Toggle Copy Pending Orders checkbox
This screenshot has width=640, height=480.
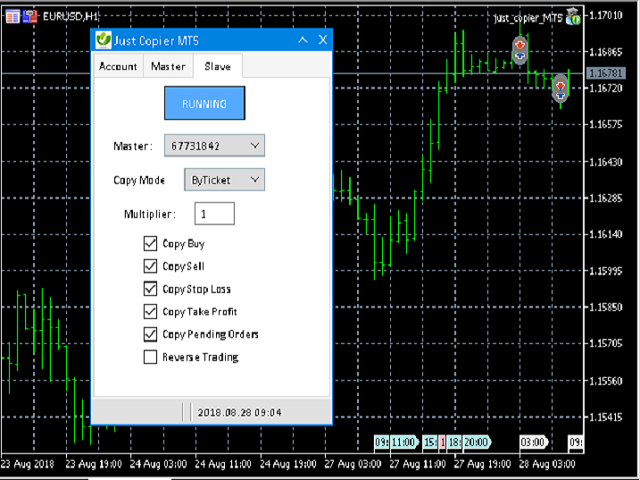pyautogui.click(x=151, y=334)
